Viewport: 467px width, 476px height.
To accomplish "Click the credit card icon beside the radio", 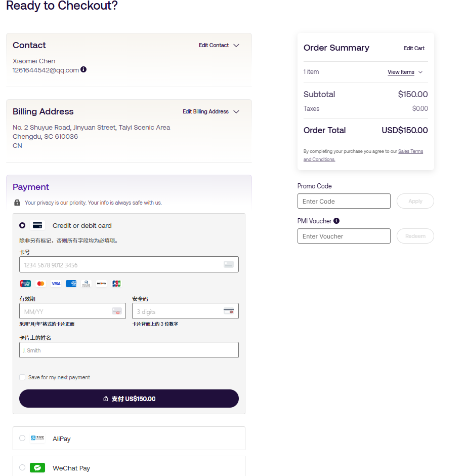I will pos(37,225).
